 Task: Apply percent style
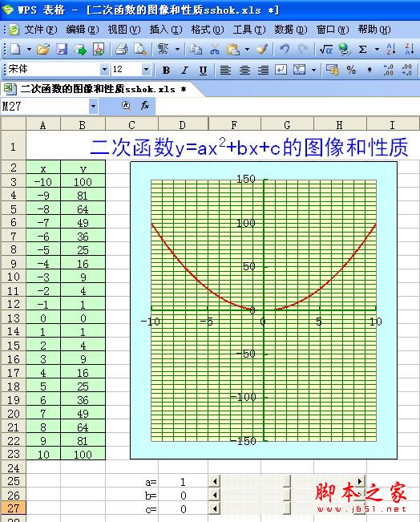coord(351,70)
